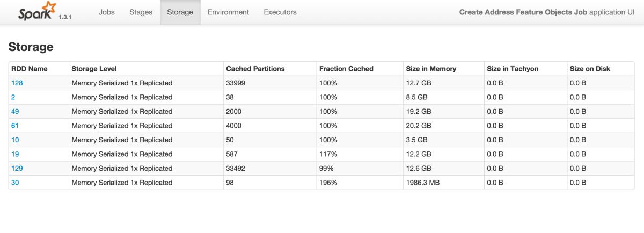Open the Executors tab
This screenshot has height=233, width=644.
click(280, 12)
